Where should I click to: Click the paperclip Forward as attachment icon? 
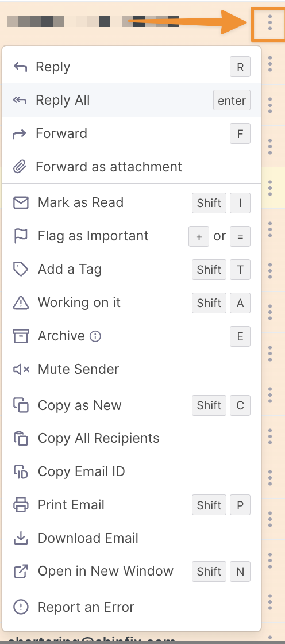(20, 167)
